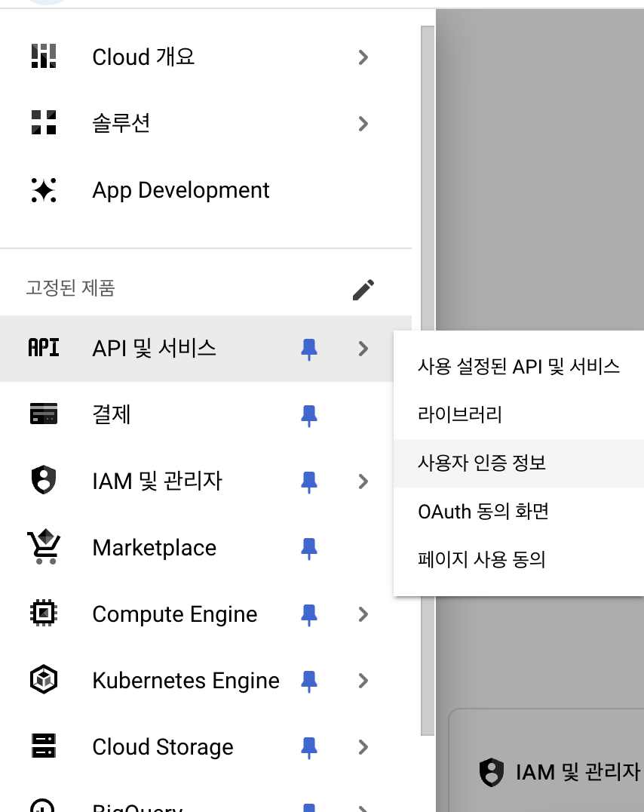Click the edit pencil for 고정된 제품
Screen dimensions: 644x812
click(x=363, y=289)
